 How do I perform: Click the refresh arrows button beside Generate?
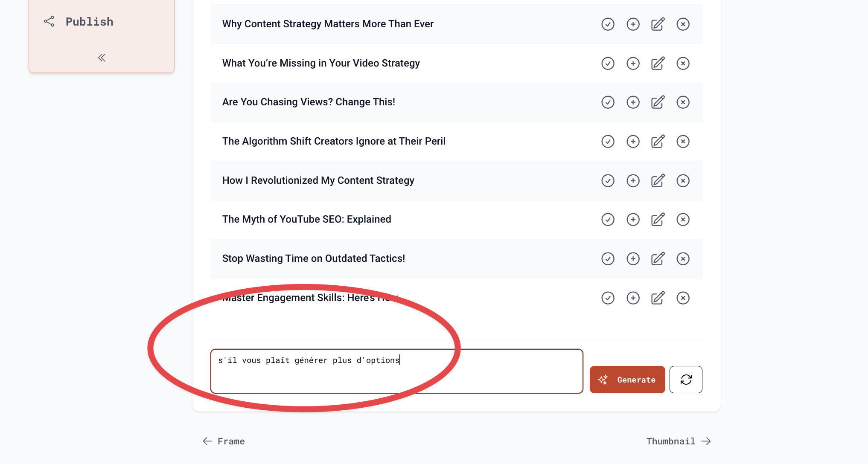(x=686, y=380)
